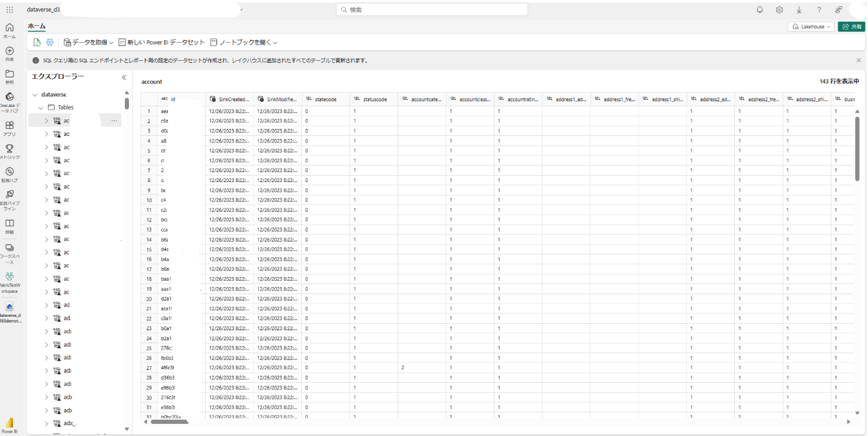Click the feedback icon in the top bar
Image resolution: width=868 pixels, height=436 pixels.
(839, 10)
